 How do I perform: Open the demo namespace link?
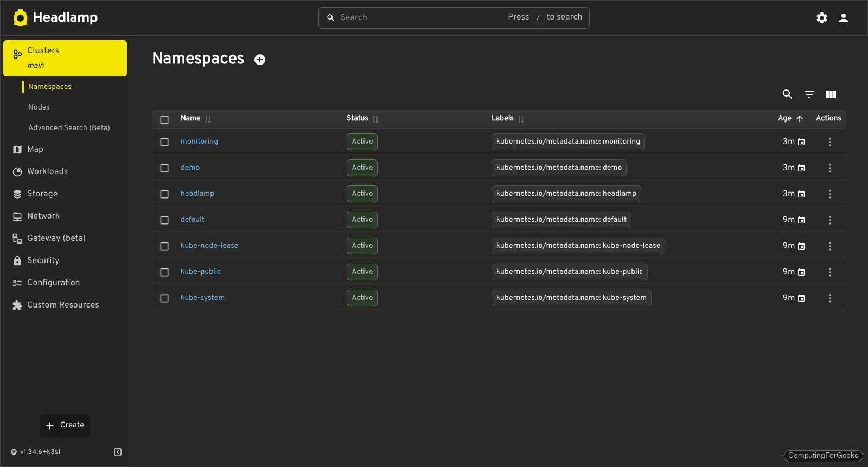pyautogui.click(x=190, y=168)
